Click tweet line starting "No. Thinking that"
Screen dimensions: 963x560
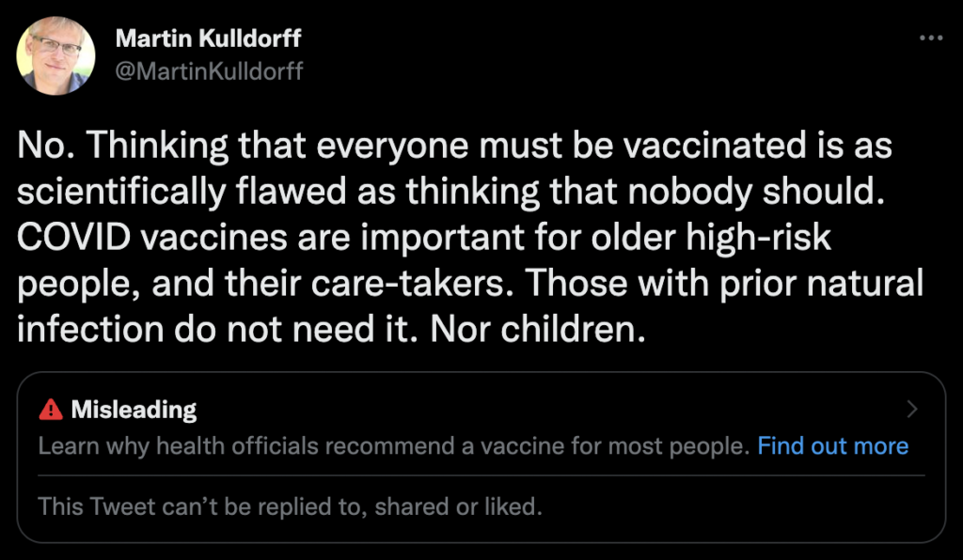pyautogui.click(x=455, y=146)
